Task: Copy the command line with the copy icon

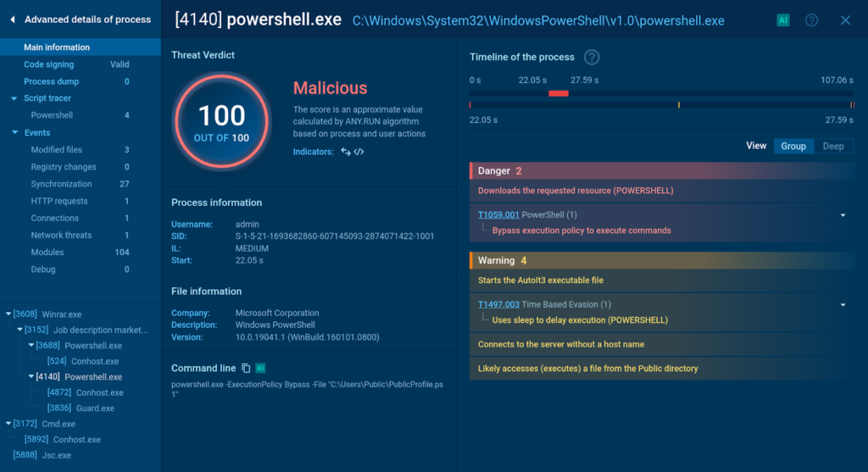Action: (x=246, y=369)
